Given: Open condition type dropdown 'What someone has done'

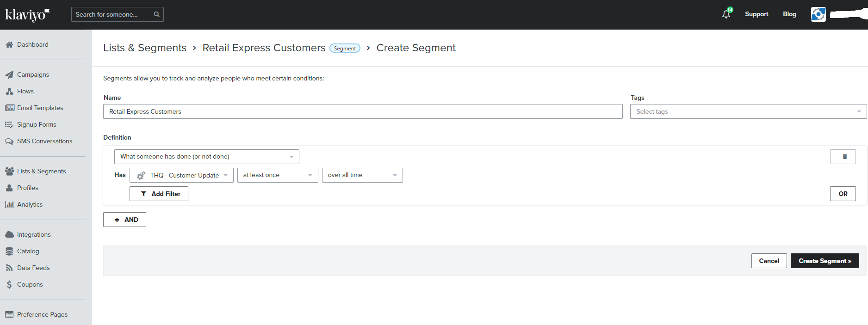Looking at the screenshot, I should coord(207,157).
